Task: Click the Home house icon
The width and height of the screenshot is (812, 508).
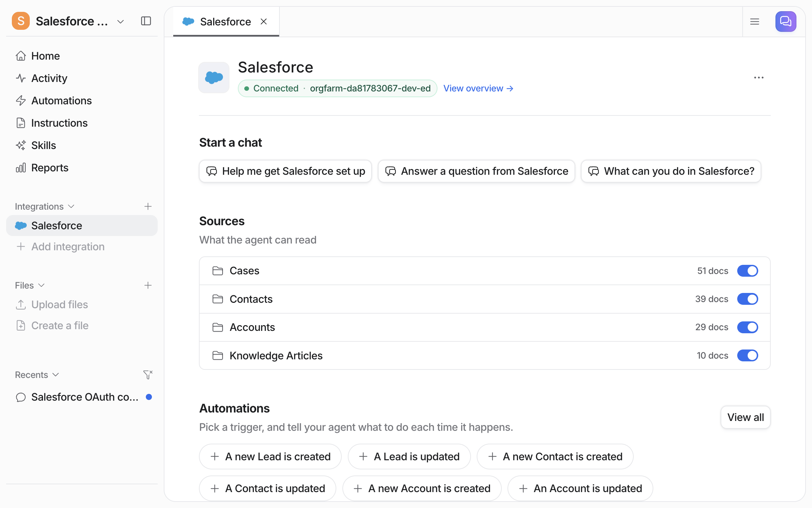Action: coord(21,56)
